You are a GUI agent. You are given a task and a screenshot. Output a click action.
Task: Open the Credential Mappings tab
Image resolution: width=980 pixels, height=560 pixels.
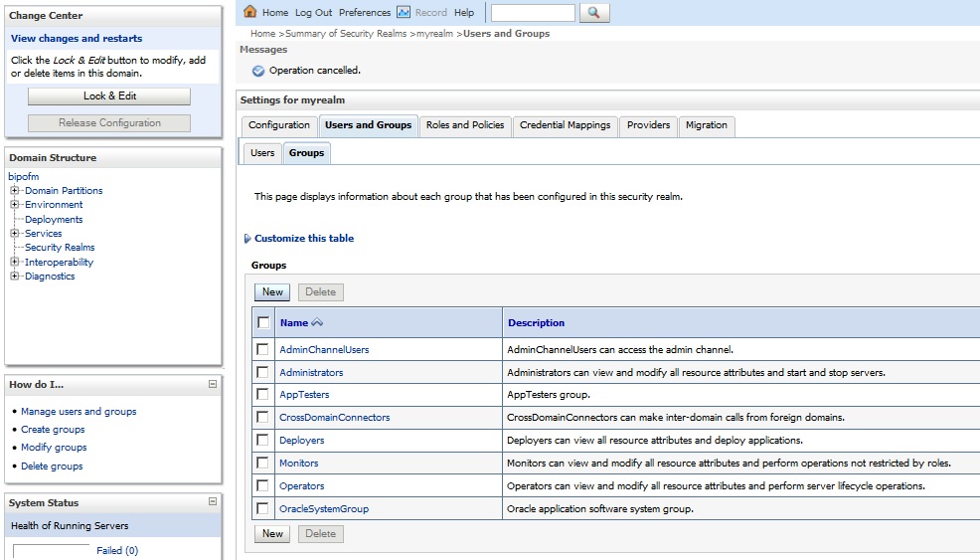(565, 125)
